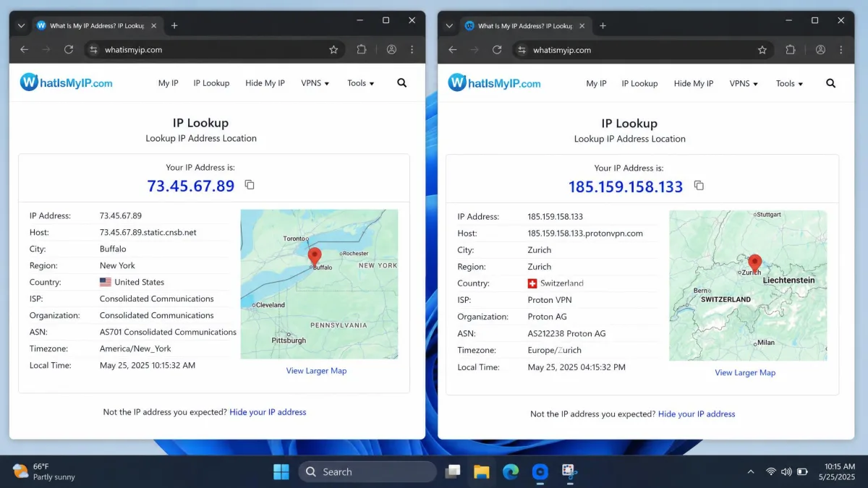Select Hide My IP menu in right window
Image resolution: width=868 pixels, height=488 pixels.
[x=693, y=83]
